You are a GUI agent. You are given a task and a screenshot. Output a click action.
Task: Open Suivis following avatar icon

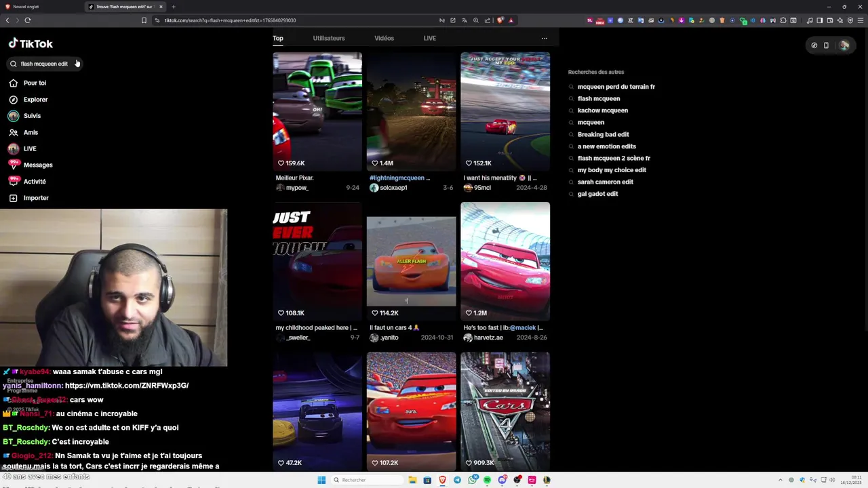[13, 116]
